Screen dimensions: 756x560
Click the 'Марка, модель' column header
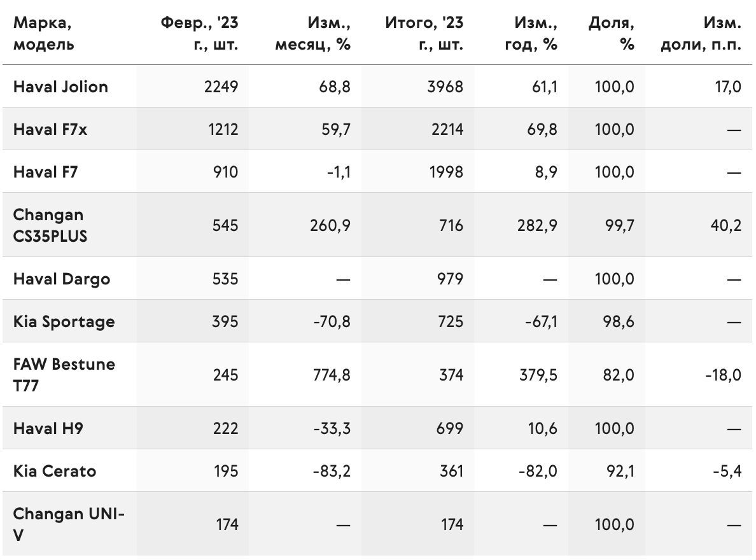pyautogui.click(x=43, y=33)
